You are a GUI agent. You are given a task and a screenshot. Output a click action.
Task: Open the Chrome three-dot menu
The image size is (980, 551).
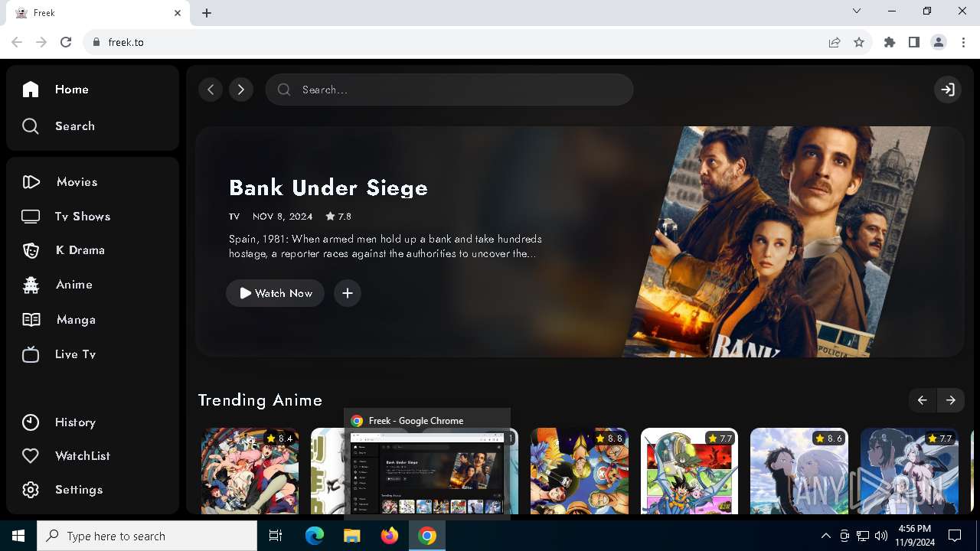(963, 42)
